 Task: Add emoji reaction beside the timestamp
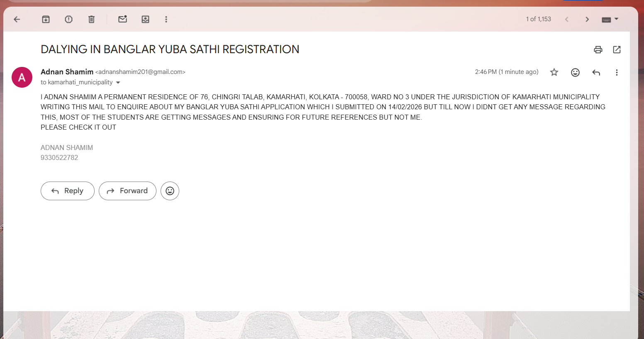[x=575, y=72]
